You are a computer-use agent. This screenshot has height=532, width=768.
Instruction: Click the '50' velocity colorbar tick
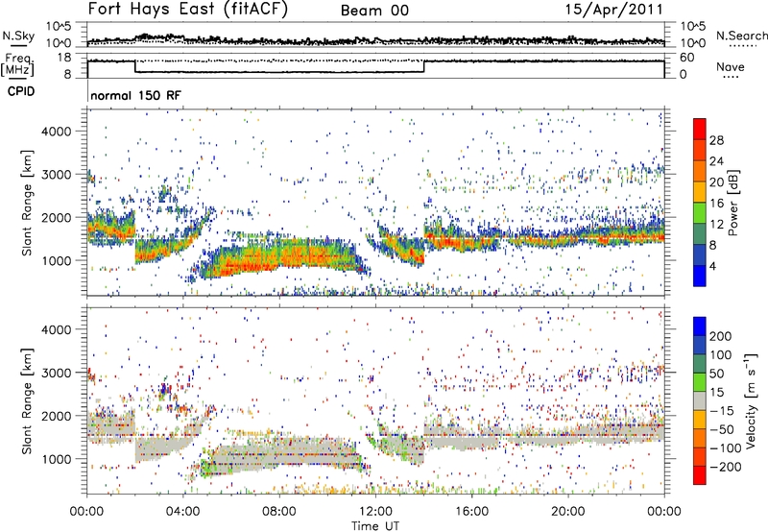coord(716,374)
